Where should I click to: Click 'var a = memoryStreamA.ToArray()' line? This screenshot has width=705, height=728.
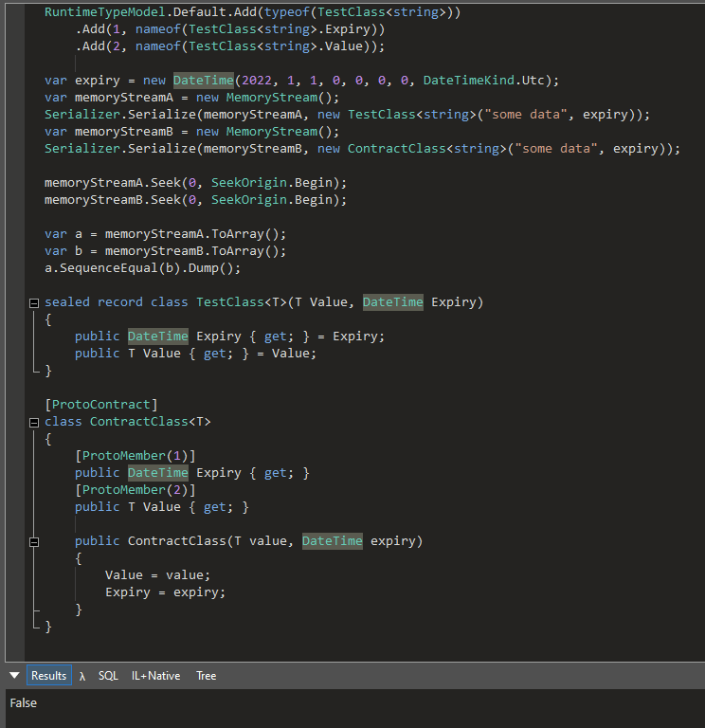165,234
